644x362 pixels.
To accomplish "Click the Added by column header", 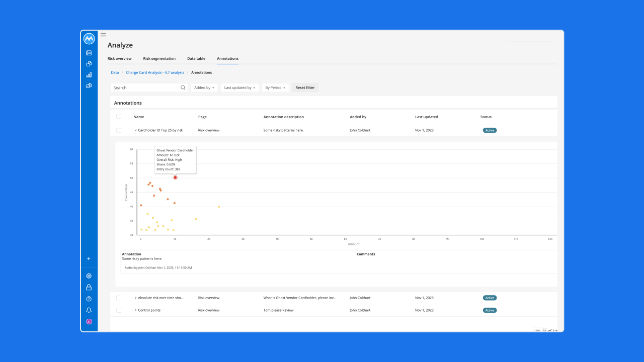I will (358, 117).
